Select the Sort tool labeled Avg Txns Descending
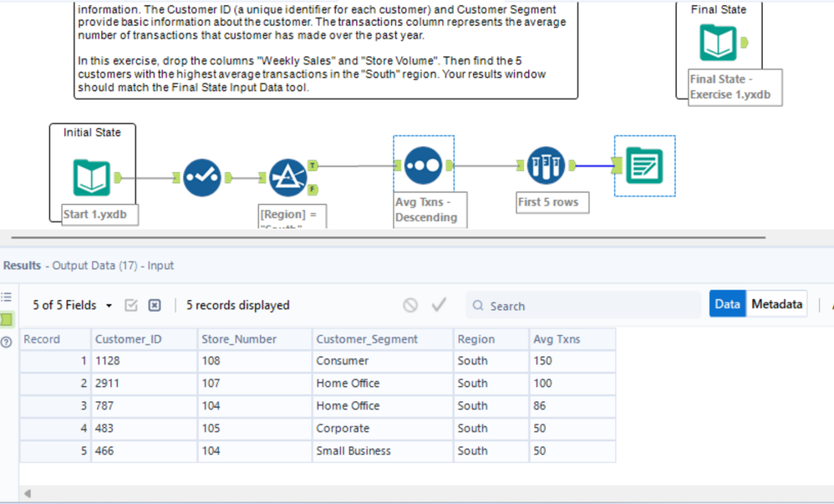The width and height of the screenshot is (834, 504). 423,165
